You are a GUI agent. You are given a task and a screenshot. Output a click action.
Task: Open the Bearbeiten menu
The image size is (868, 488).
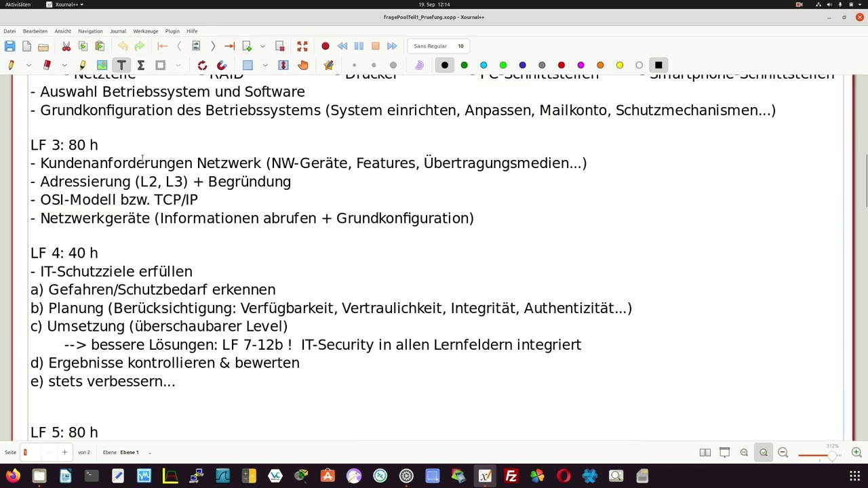click(35, 31)
